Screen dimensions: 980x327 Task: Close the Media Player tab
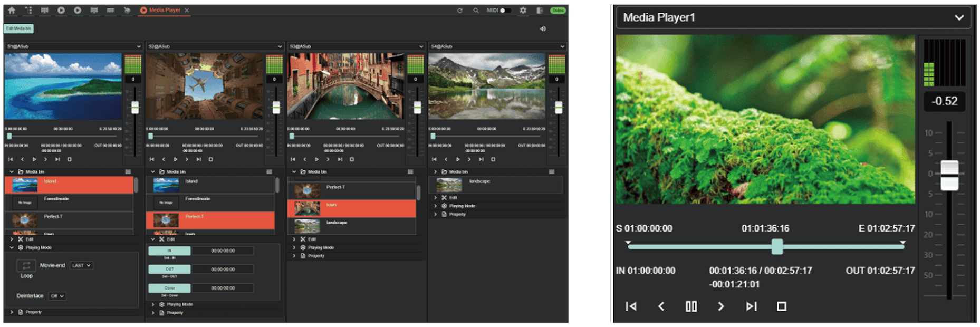(187, 11)
